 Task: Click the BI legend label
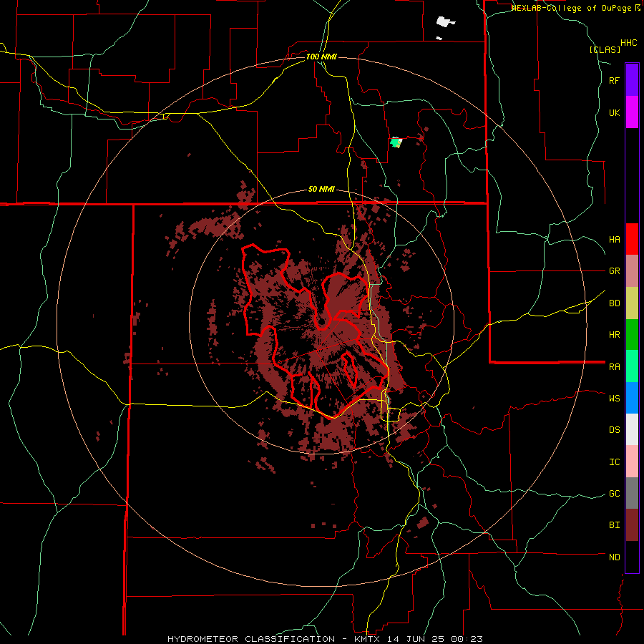614,525
